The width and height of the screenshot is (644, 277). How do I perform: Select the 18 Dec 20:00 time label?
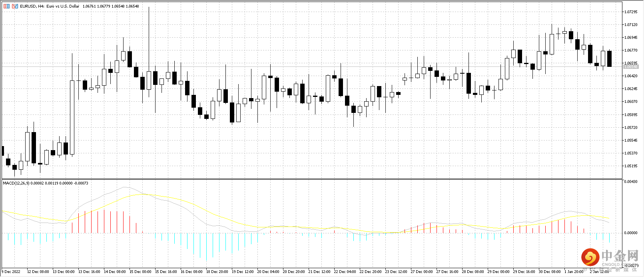coord(217,271)
